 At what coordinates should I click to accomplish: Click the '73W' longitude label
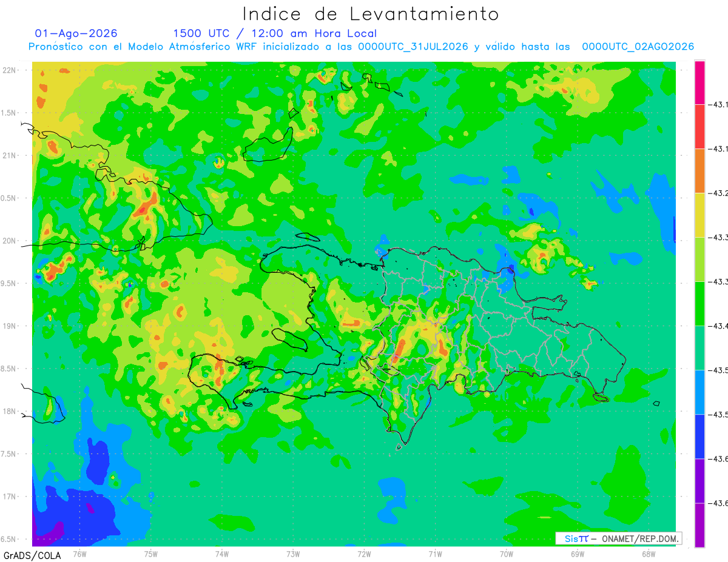(293, 554)
